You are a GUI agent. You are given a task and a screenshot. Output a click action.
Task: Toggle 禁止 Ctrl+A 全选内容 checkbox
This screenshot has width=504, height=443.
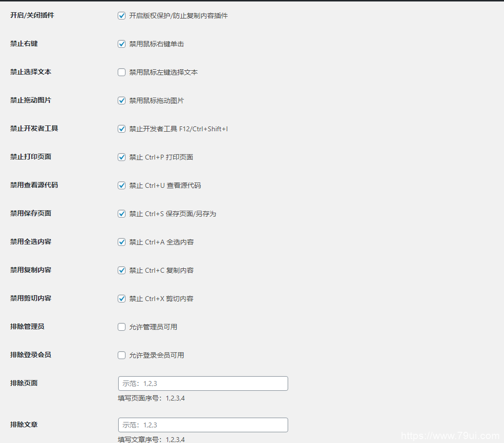tap(122, 242)
